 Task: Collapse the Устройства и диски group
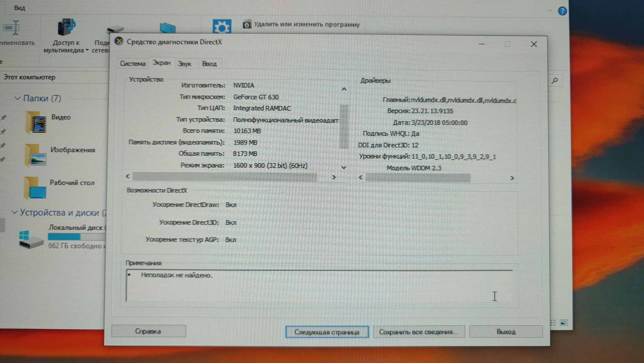14,212
